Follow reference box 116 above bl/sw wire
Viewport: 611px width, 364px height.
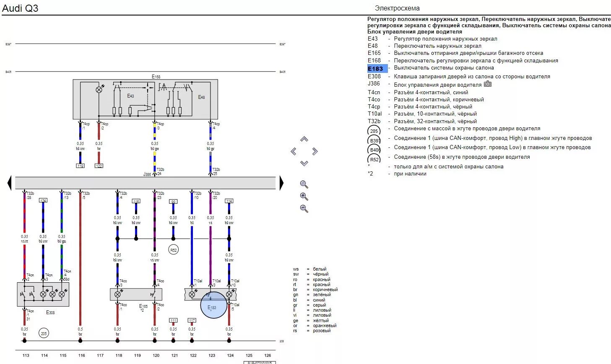pyautogui.click(x=136, y=201)
